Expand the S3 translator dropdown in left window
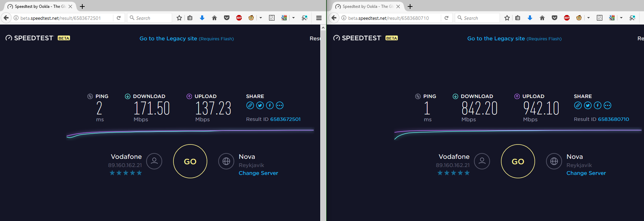Image resolution: width=644 pixels, height=221 pixels. coord(293,18)
